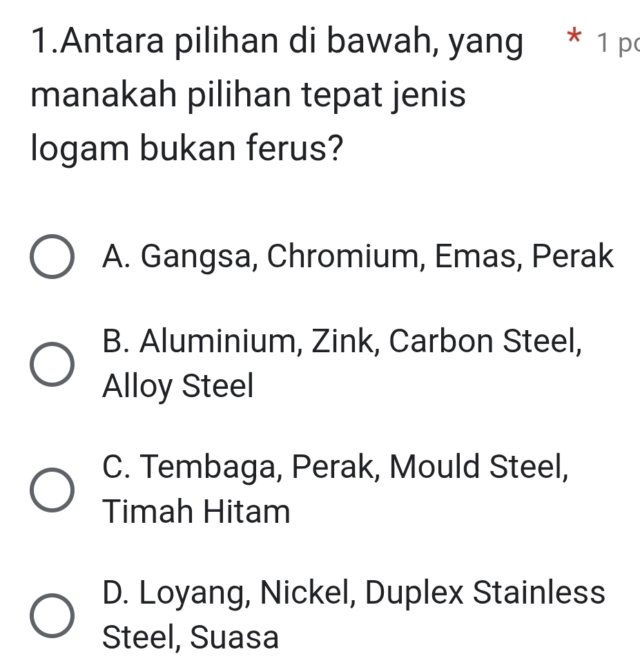The width and height of the screenshot is (640, 672).
Task: Click the Alloy Steel text line
Action: click(178, 385)
